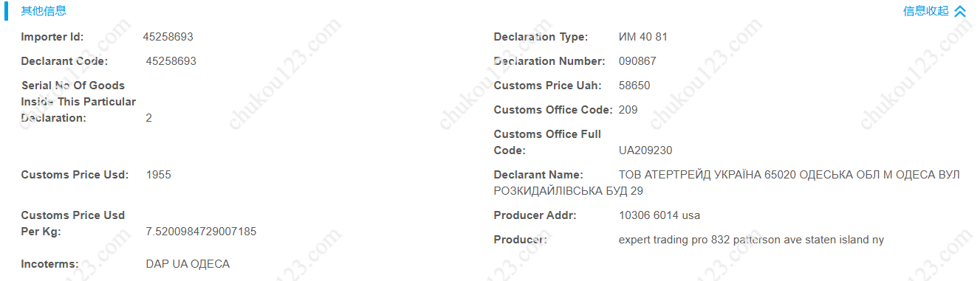Click the Declarant Name label
The image size is (980, 281).
(x=538, y=175)
